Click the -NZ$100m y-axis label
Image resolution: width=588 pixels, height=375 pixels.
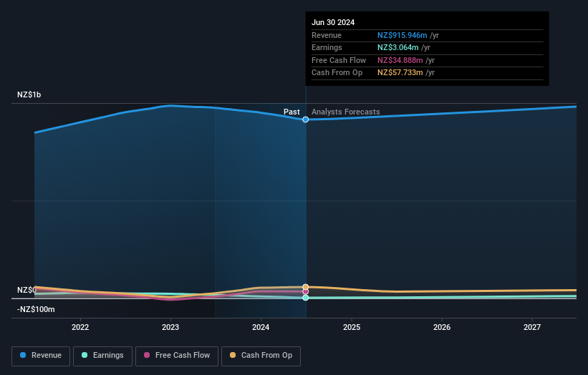click(36, 309)
